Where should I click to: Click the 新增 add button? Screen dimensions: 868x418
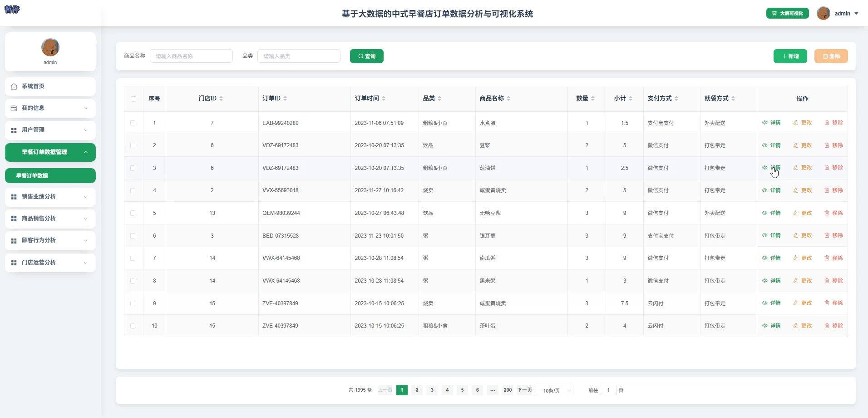[790, 56]
